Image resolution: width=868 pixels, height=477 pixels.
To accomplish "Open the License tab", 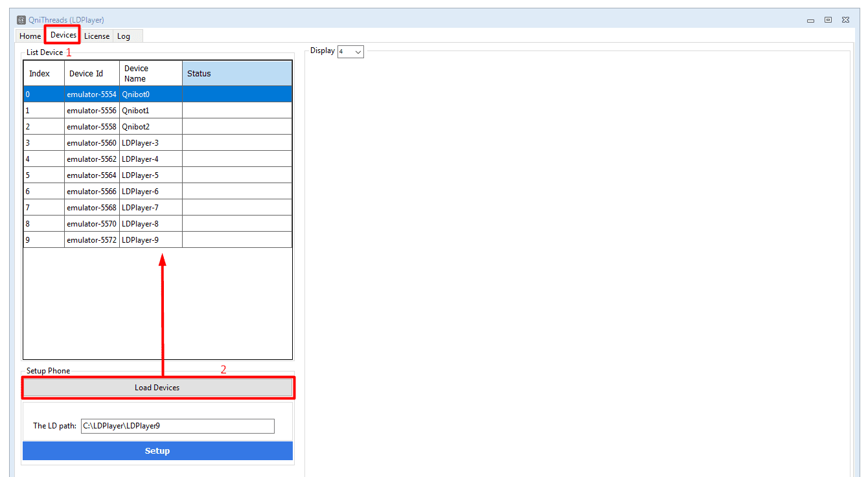I will [x=97, y=36].
